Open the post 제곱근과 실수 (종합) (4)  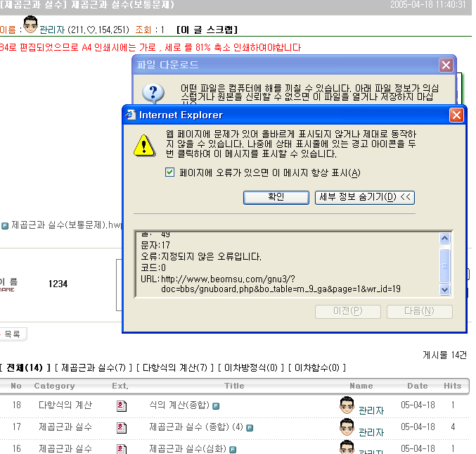click(x=196, y=427)
